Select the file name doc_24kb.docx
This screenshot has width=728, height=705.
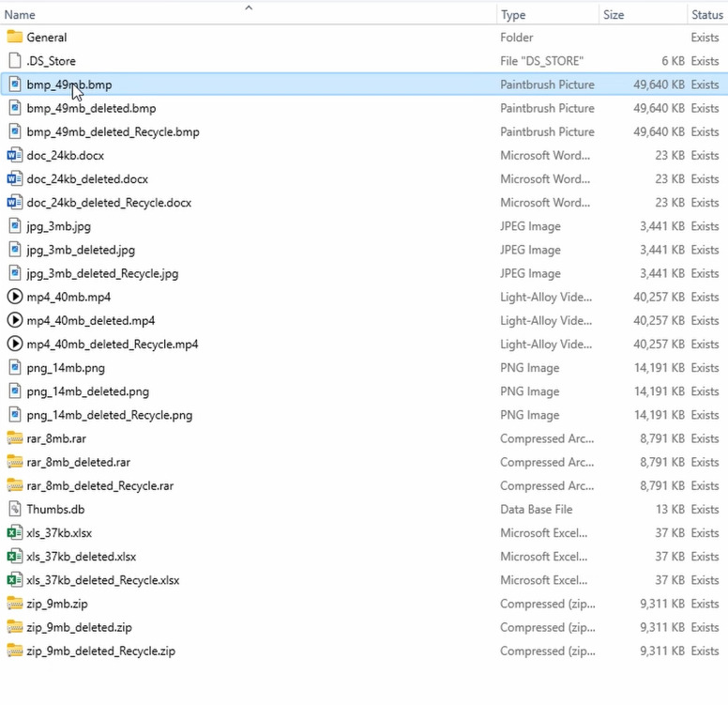66,155
